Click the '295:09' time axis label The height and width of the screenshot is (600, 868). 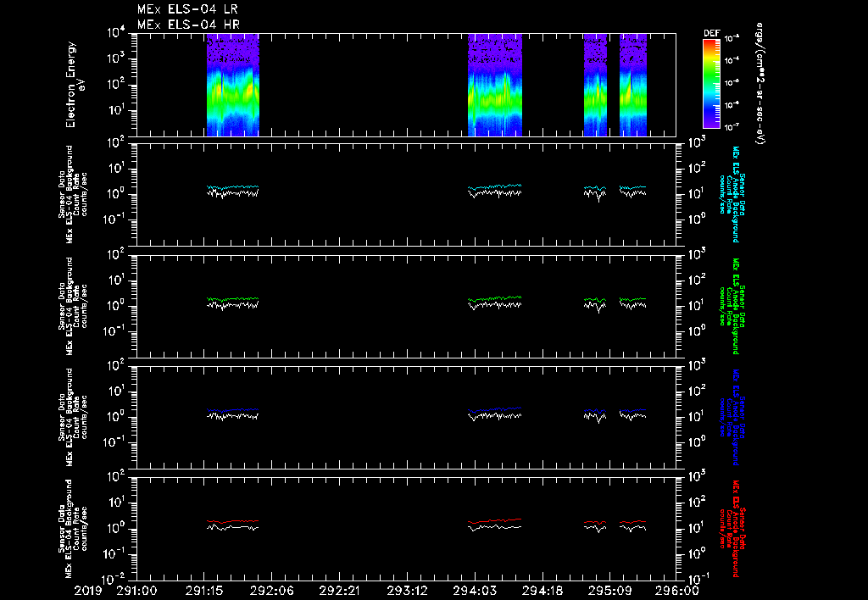pyautogui.click(x=609, y=591)
